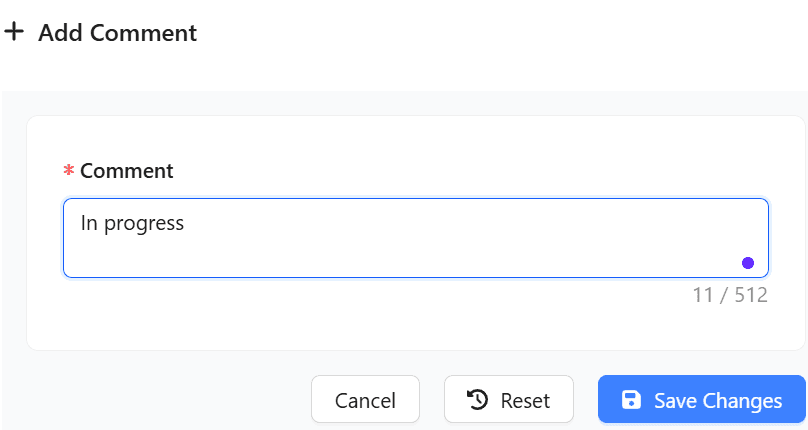The height and width of the screenshot is (430, 808).
Task: Click the history arrow icon on Reset
Action: (478, 400)
